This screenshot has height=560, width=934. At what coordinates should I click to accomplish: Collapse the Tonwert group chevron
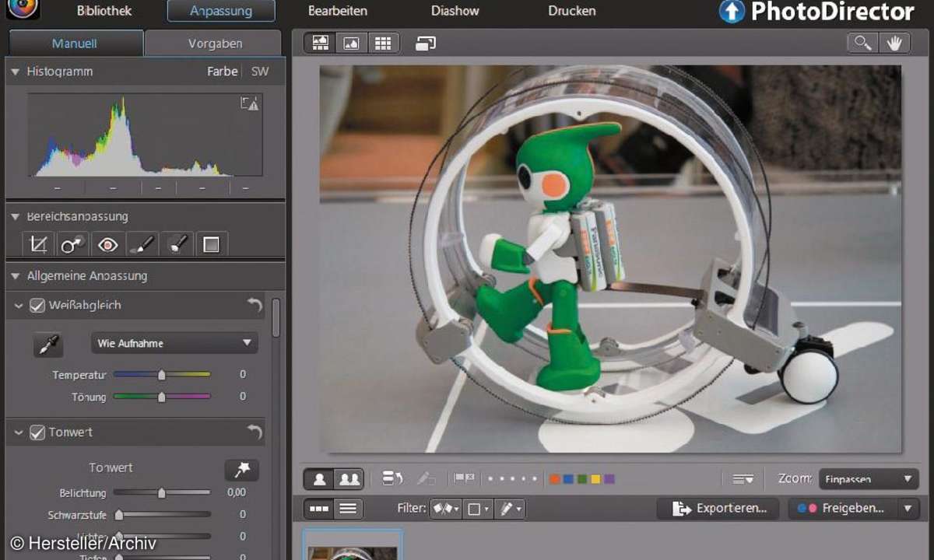pyautogui.click(x=19, y=432)
